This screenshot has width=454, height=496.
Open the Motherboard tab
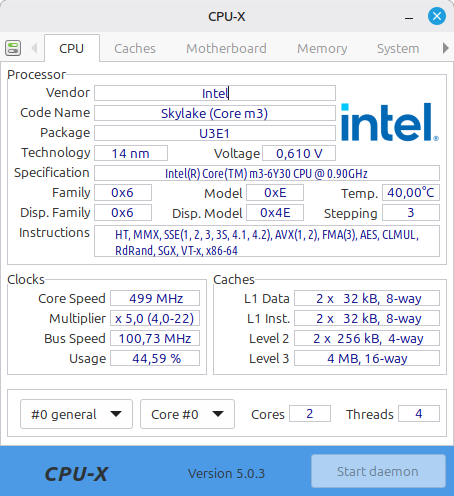click(x=226, y=49)
